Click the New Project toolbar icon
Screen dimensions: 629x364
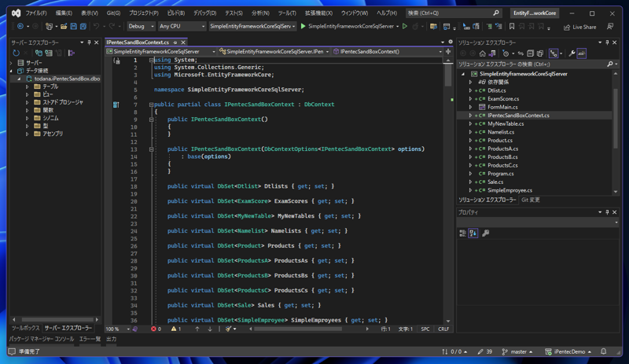click(49, 26)
